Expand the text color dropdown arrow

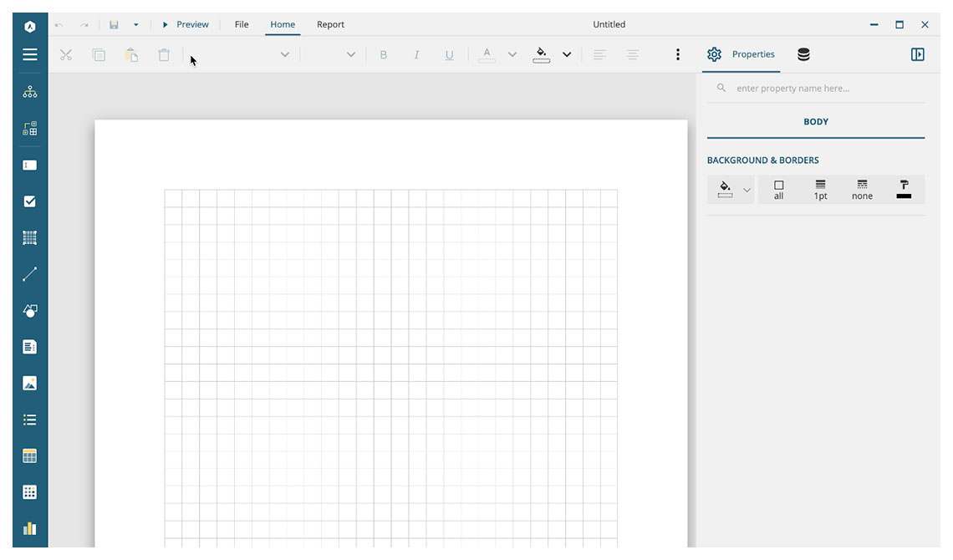click(512, 54)
